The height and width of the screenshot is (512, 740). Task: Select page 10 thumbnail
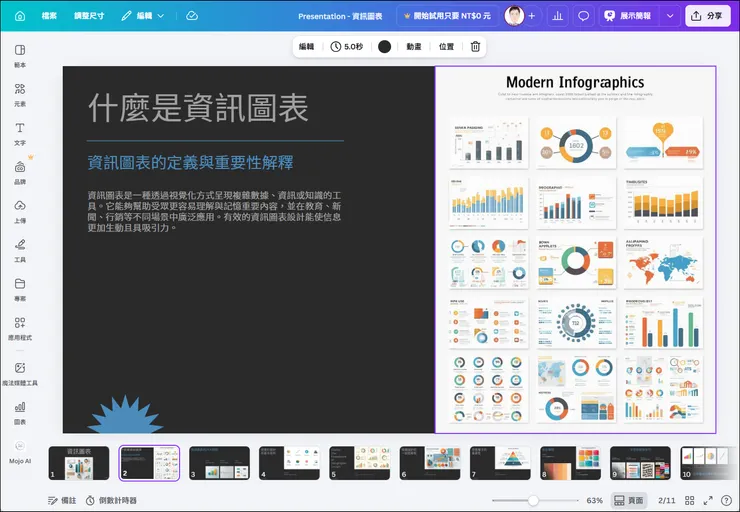click(710, 463)
